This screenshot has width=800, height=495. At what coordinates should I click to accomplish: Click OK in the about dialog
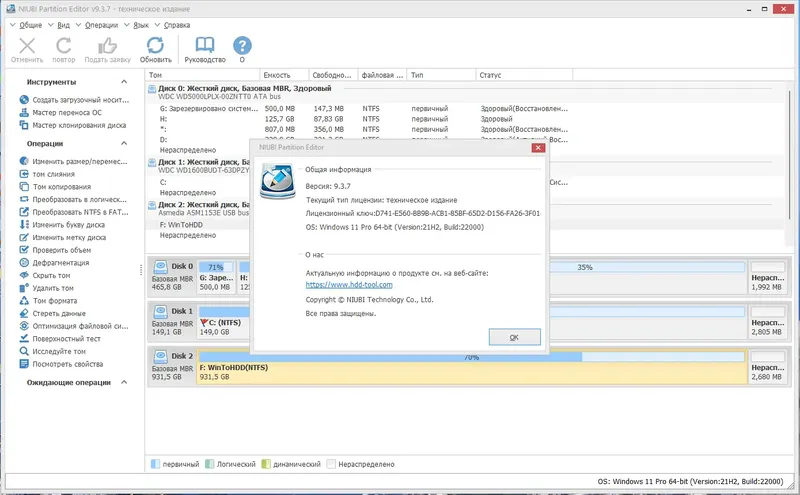[x=514, y=337]
